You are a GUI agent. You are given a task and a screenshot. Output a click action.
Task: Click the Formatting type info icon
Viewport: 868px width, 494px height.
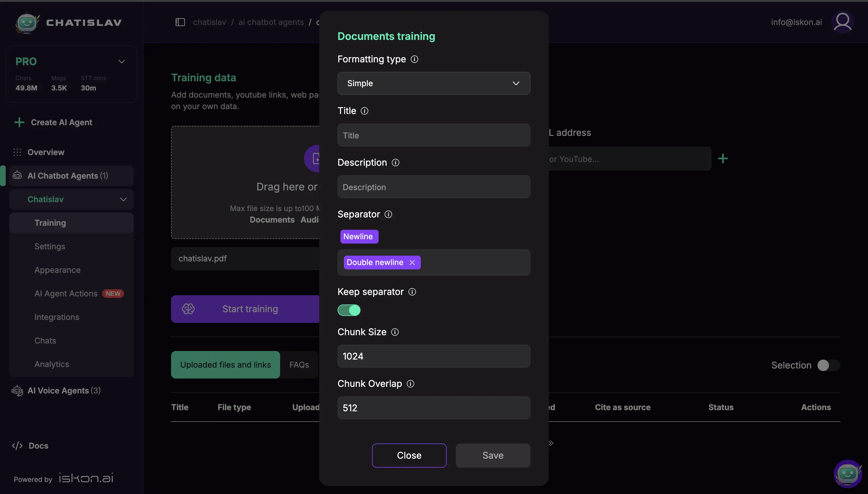coord(414,59)
